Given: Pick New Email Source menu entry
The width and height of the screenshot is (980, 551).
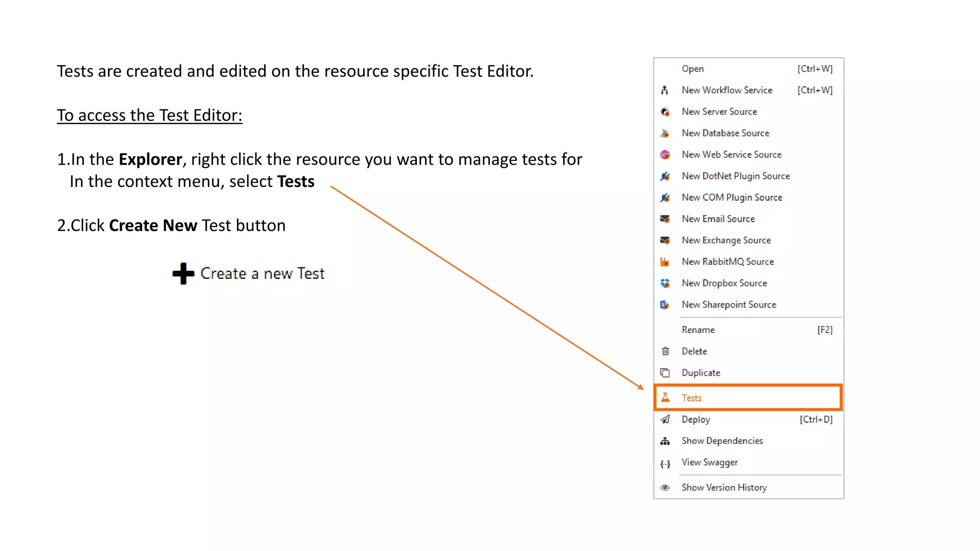Looking at the screenshot, I should (718, 219).
